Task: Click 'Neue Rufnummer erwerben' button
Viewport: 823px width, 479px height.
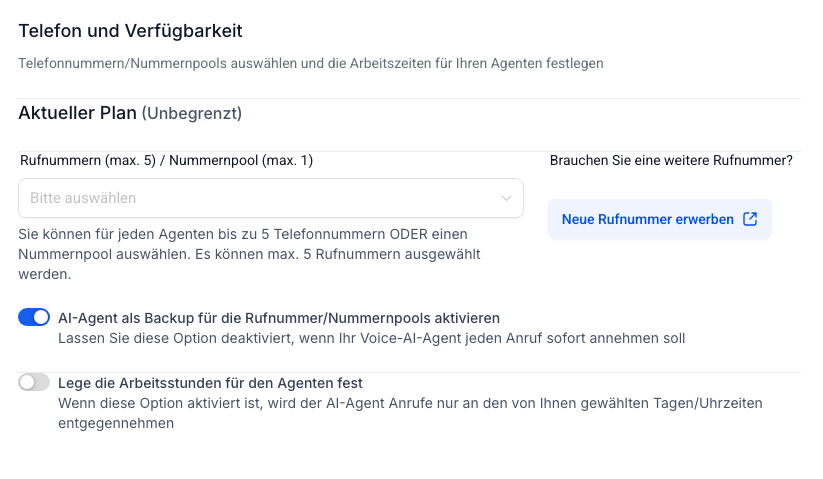Action: [659, 219]
